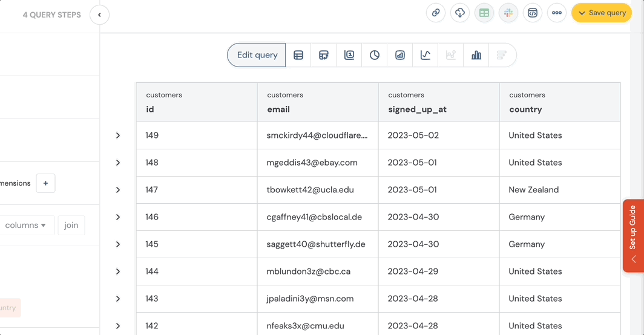Collapse the query steps side panel
The image size is (644, 335).
point(99,15)
